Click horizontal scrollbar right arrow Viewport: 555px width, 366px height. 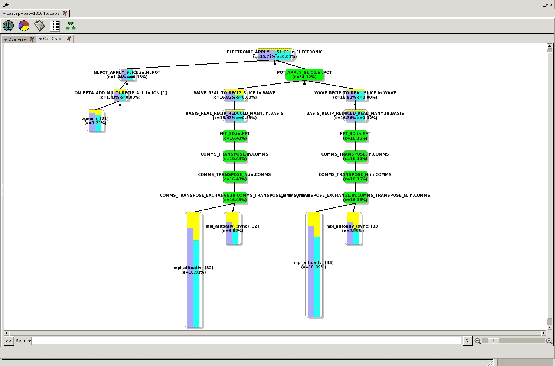(544, 333)
